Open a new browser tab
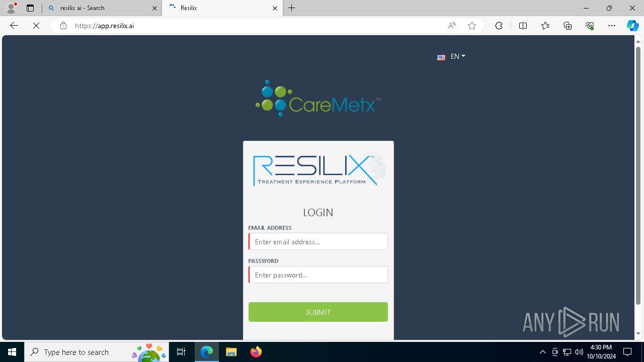Image resolution: width=644 pixels, height=362 pixels. point(292,8)
